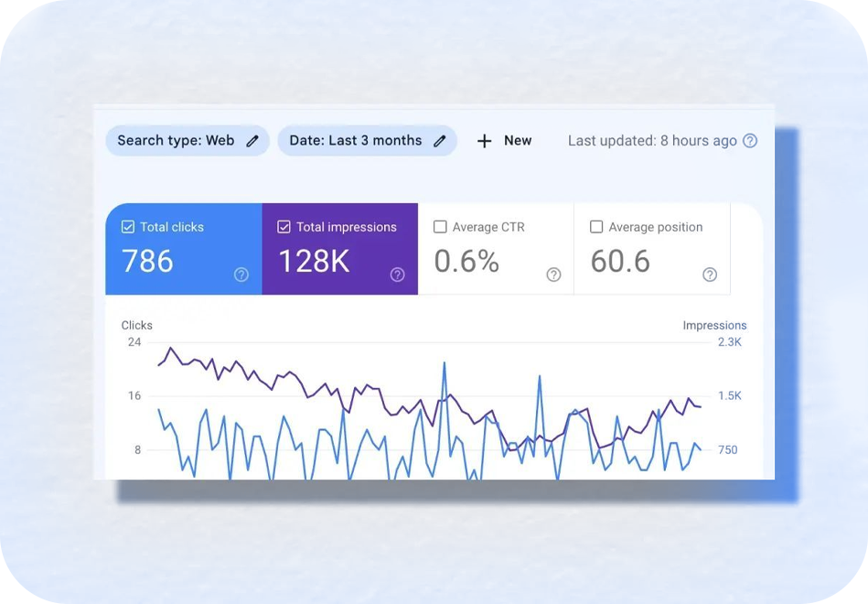Viewport: 868px width, 604px height.
Task: Click the pencil icon on Search type filter
Action: (x=252, y=141)
